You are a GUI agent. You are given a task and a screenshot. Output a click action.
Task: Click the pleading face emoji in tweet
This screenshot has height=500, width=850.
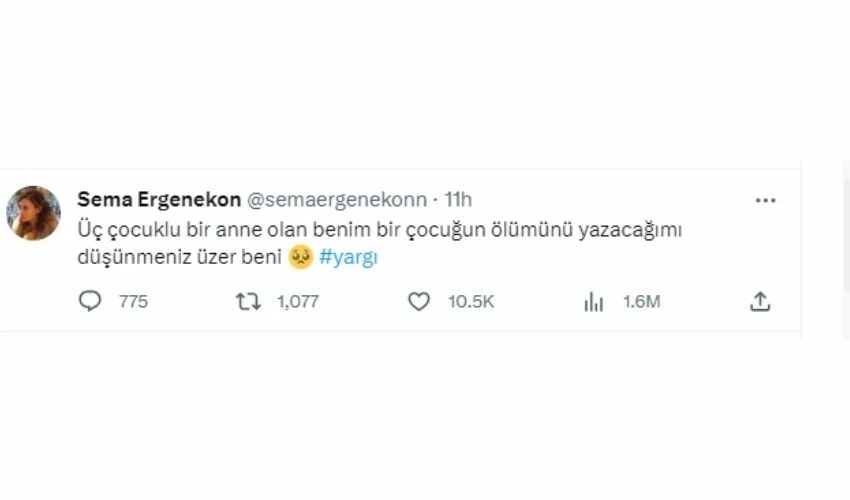[301, 257]
